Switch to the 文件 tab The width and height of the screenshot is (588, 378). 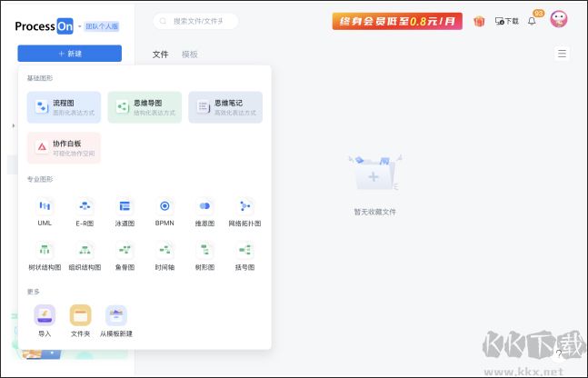[x=161, y=55]
